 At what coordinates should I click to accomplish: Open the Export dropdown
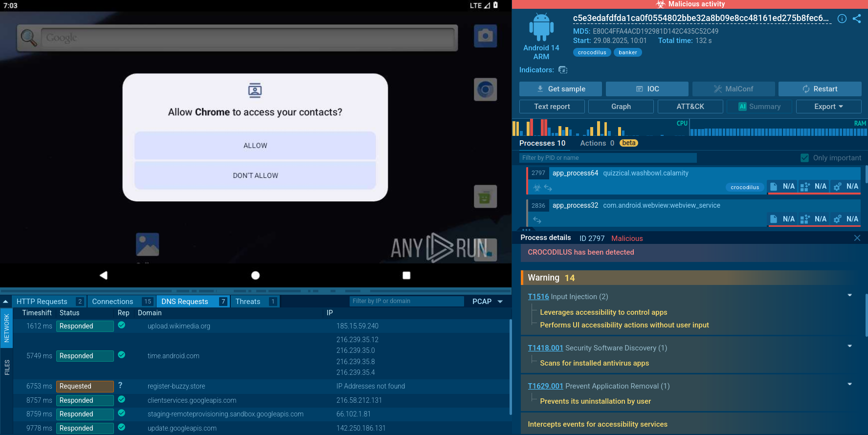point(828,107)
